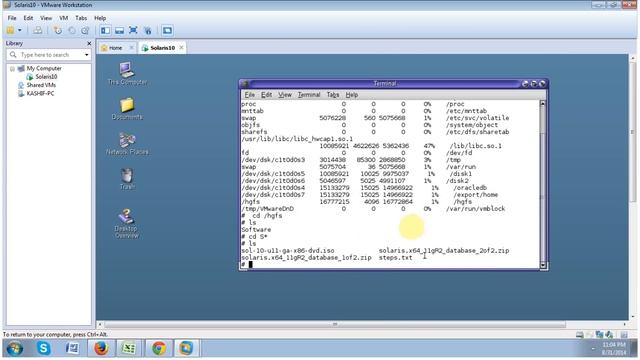Open Terminal's Tabs menu
This screenshot has width=640, height=360.
coord(333,95)
